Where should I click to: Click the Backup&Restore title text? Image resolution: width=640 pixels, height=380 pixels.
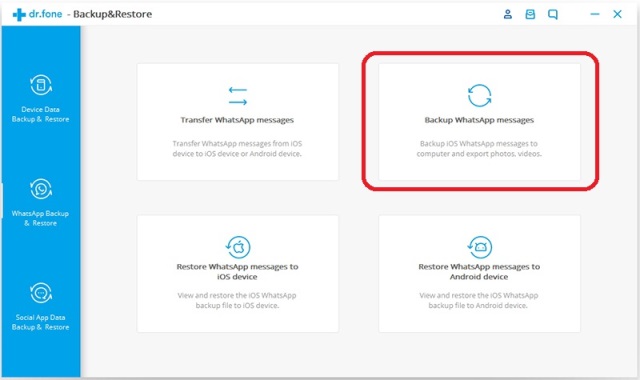pyautogui.click(x=112, y=14)
